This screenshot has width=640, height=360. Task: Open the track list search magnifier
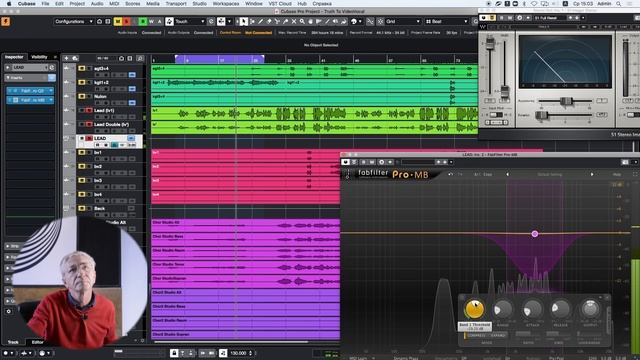[x=140, y=58]
